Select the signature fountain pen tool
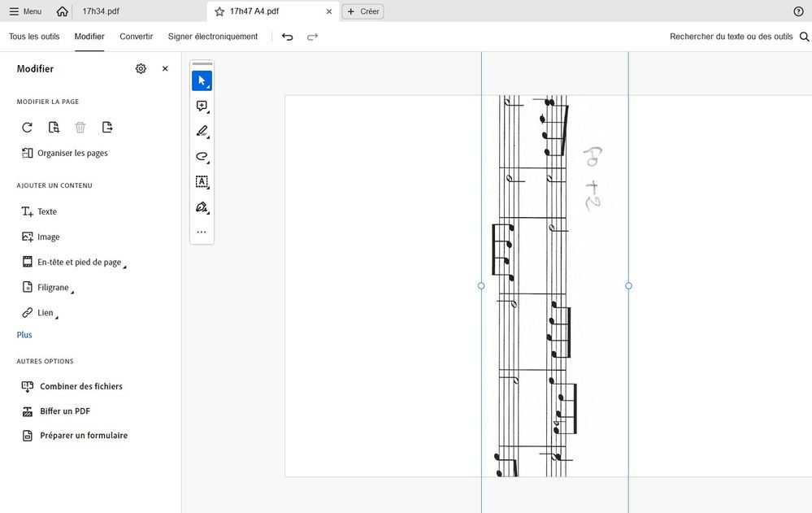812x513 pixels. 202,207
